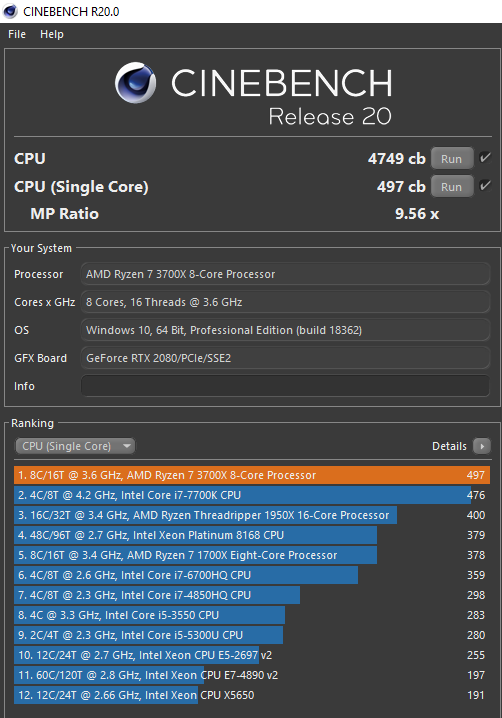Select the Ryzen 7 3700X ranking entry

pos(252,475)
